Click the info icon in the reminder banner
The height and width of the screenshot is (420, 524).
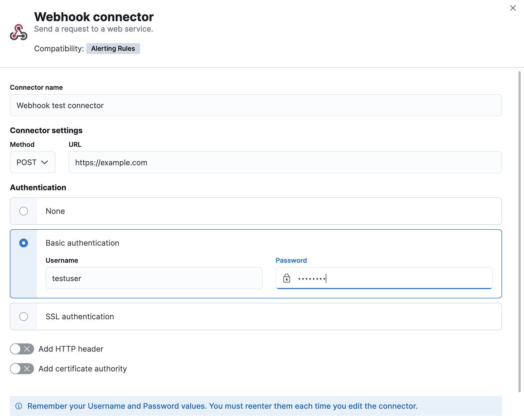(x=18, y=406)
